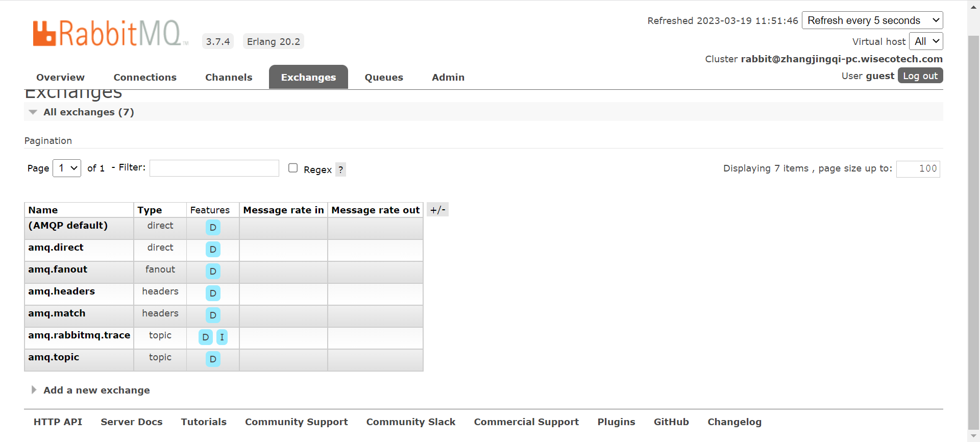Open the Tutorials footer link
The image size is (980, 442).
pyautogui.click(x=204, y=422)
